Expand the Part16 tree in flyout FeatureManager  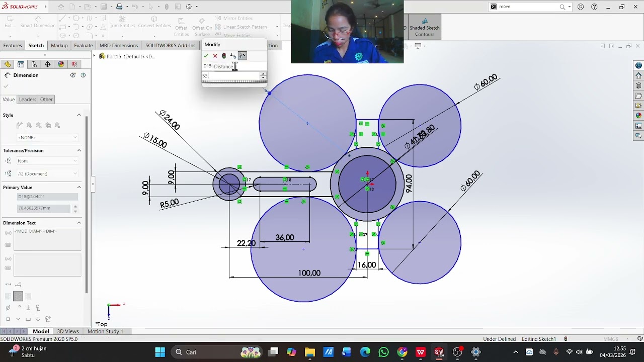click(95, 56)
